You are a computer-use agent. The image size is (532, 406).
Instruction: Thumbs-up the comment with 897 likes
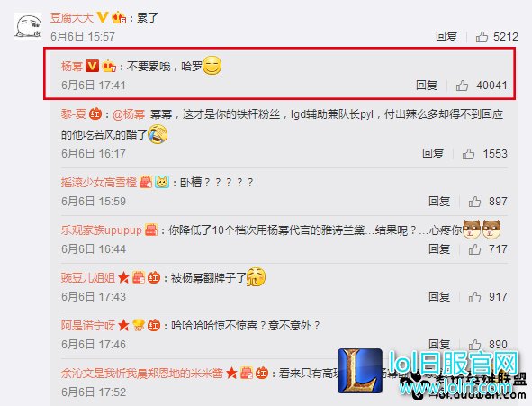474,202
